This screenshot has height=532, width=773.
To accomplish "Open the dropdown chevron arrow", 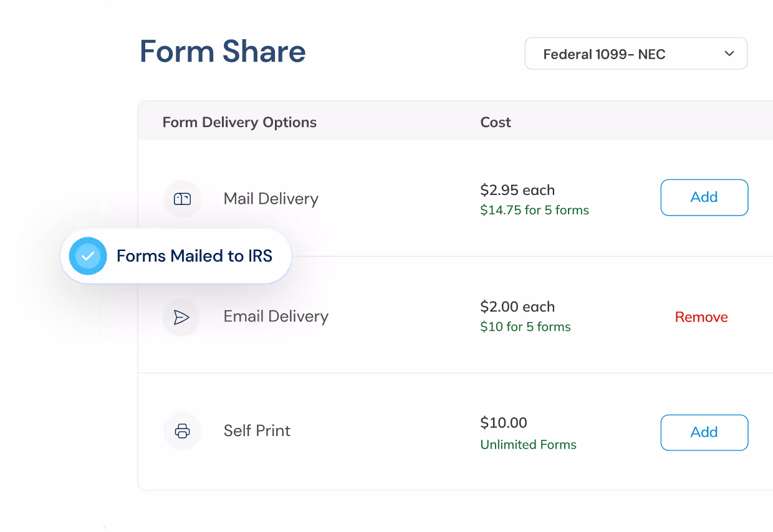I will coord(729,54).
